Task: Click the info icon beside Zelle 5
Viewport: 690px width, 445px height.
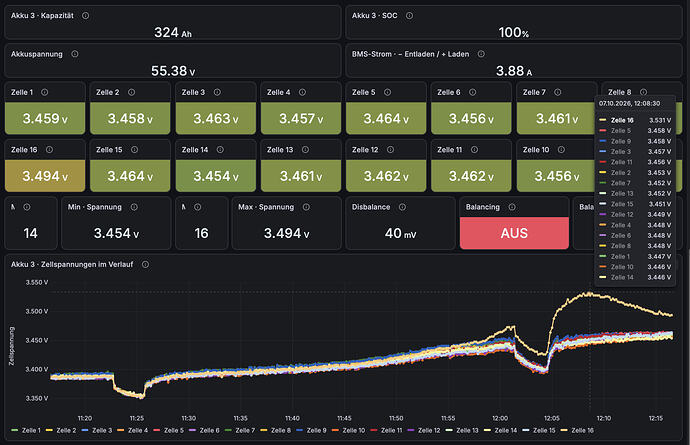Action: coord(387,92)
